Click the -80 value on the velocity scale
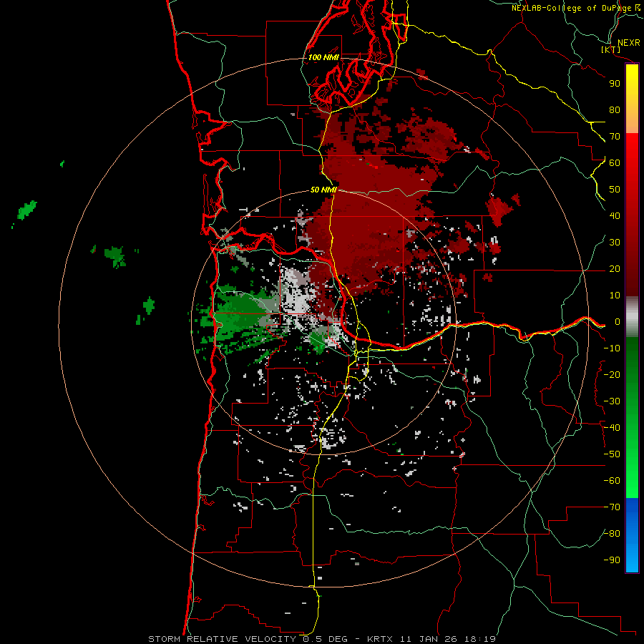 point(612,534)
